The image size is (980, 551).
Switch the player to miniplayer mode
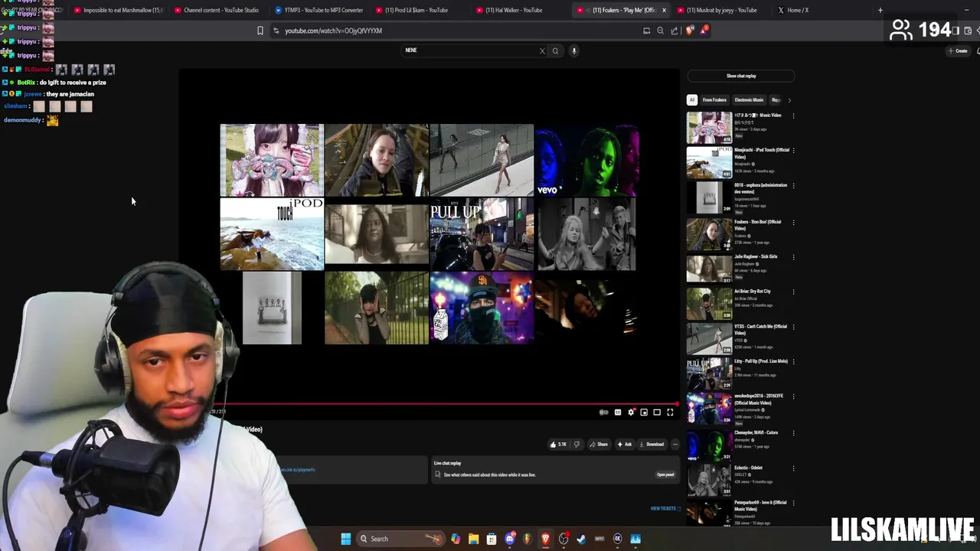coord(644,412)
